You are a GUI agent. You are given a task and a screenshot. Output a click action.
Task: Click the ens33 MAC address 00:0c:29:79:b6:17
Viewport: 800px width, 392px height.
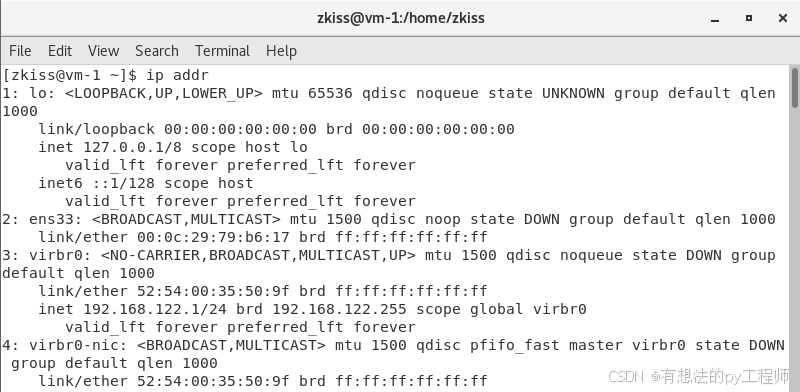pos(213,237)
